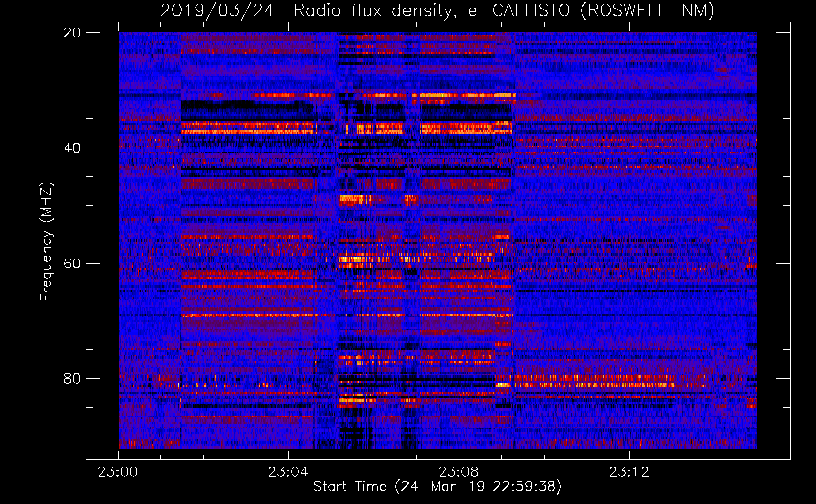Click the "23:04" time tick label
This screenshot has height=504, width=816.
click(x=288, y=472)
